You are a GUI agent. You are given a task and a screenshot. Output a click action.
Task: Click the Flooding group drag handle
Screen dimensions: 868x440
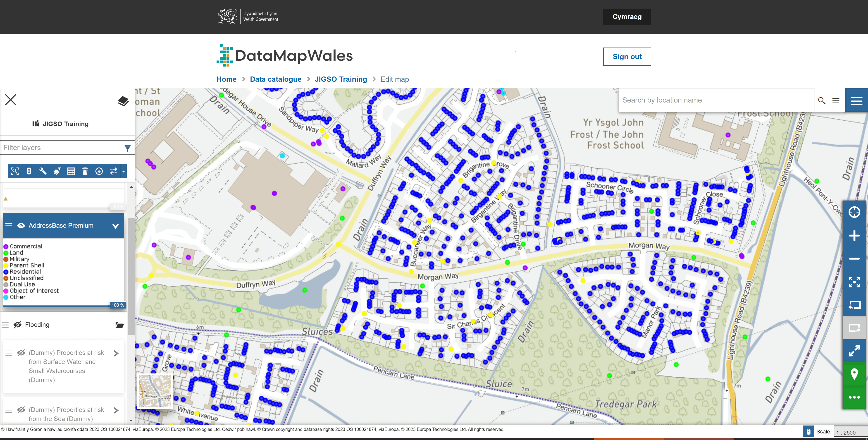(5, 325)
